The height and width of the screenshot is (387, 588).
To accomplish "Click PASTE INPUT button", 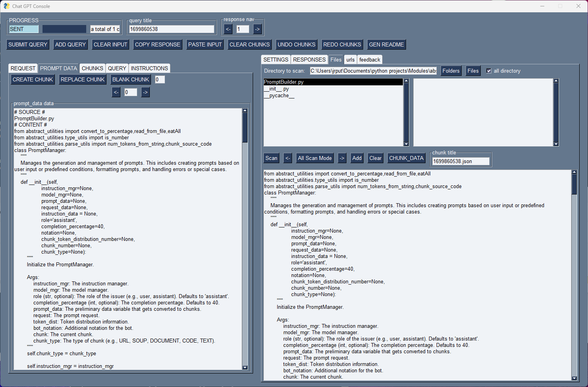I will click(205, 44).
